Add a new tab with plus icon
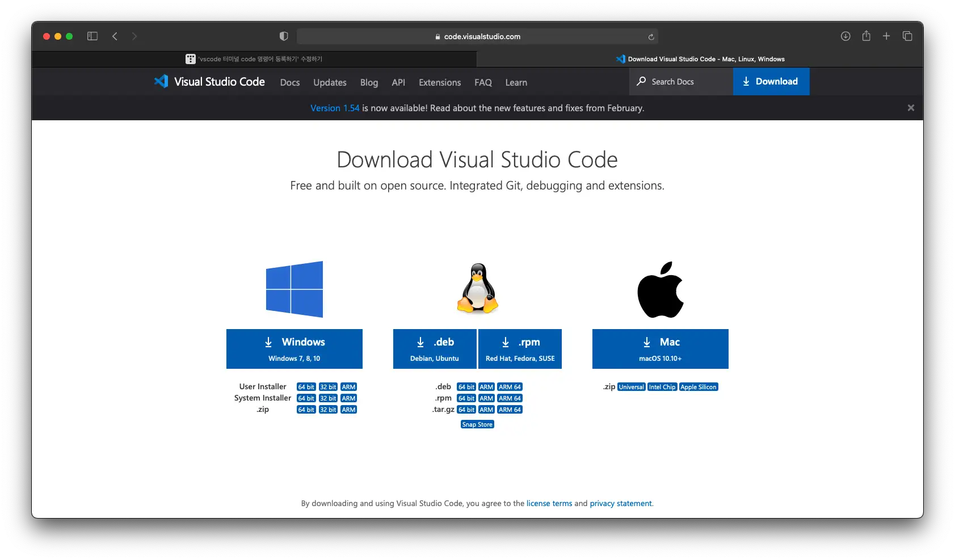The image size is (955, 560). click(886, 36)
